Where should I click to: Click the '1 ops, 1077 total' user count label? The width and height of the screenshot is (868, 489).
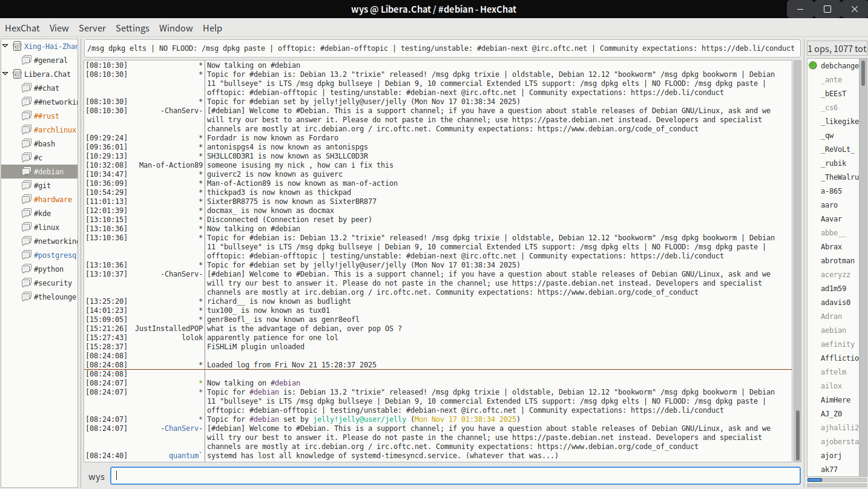[838, 48]
